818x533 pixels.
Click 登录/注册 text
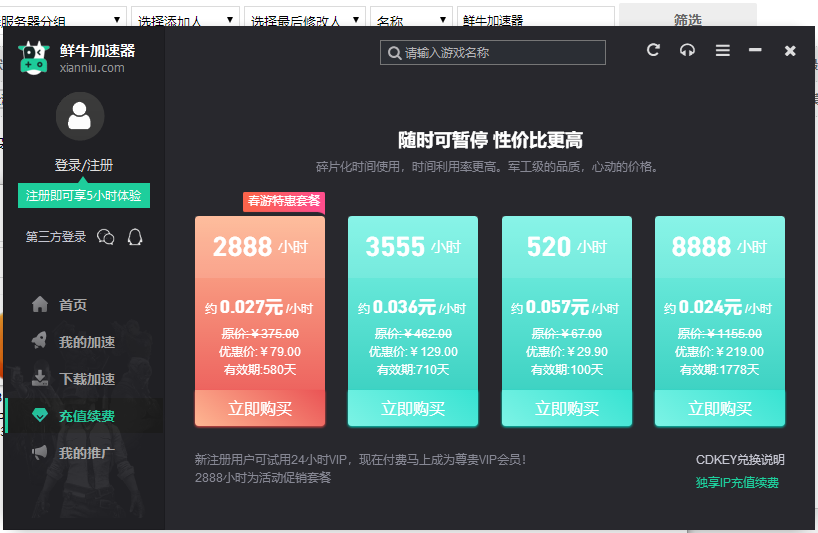(x=83, y=165)
